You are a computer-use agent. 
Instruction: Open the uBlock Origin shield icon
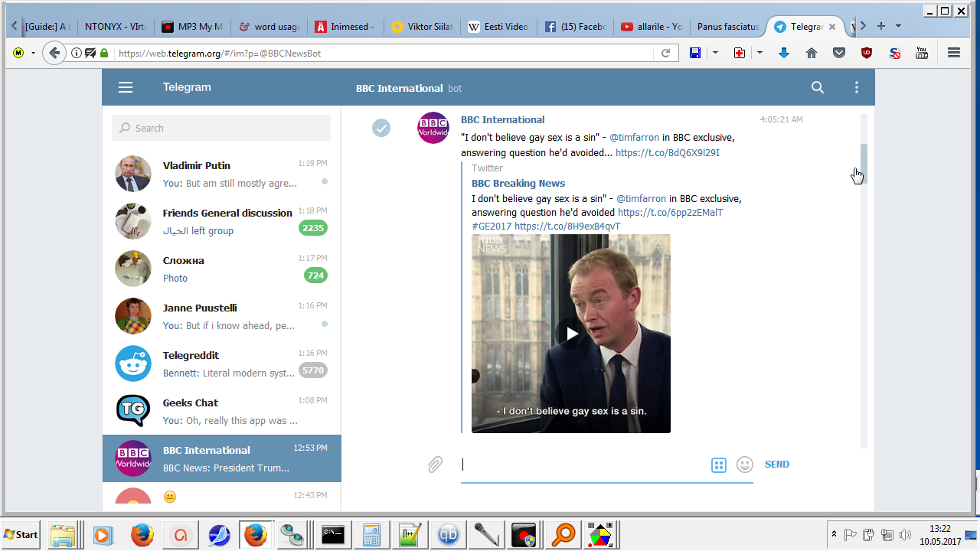tap(867, 53)
